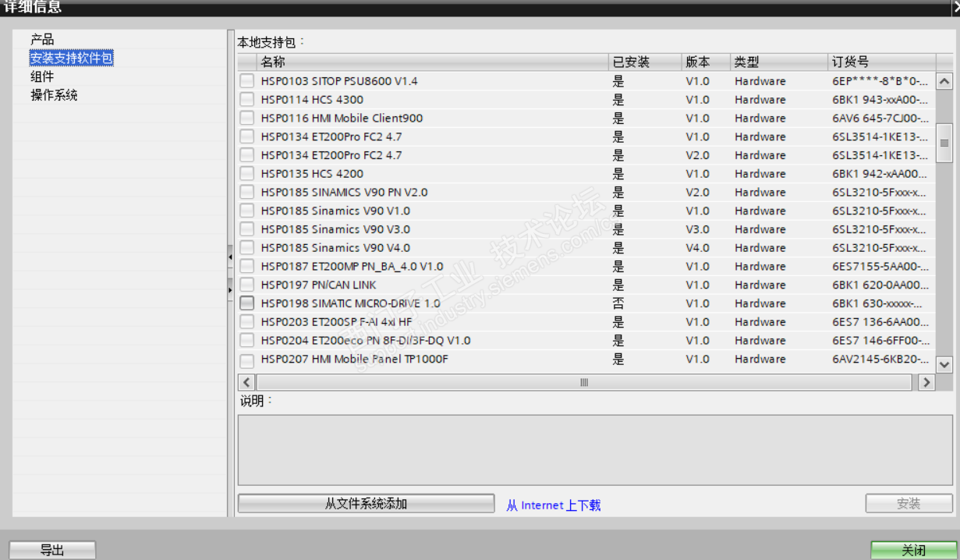This screenshot has height=560, width=960.
Task: Open 组件 section in left navigation
Action: 42,76
